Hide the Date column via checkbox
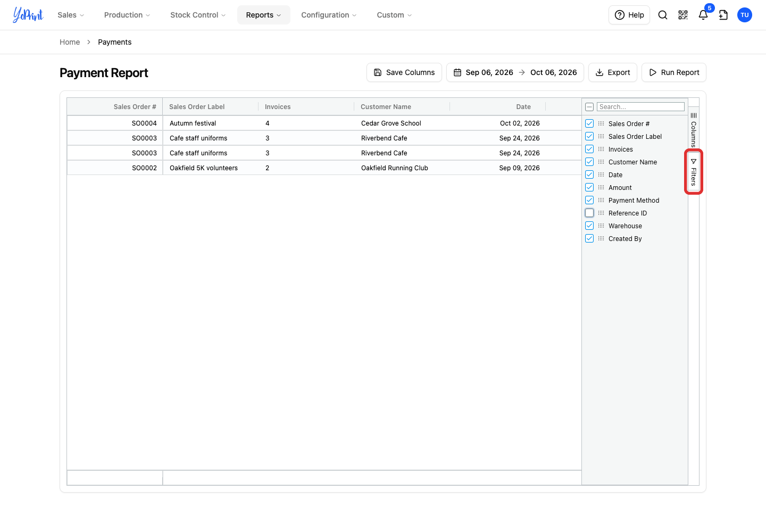 589,174
